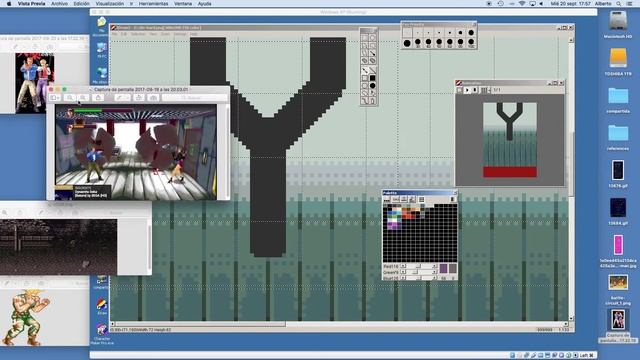
Task: Show the markup toolbar in Preview
Action: (153, 98)
